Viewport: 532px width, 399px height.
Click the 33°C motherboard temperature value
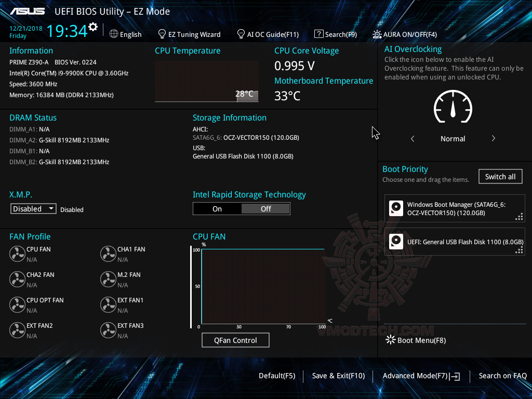click(287, 96)
